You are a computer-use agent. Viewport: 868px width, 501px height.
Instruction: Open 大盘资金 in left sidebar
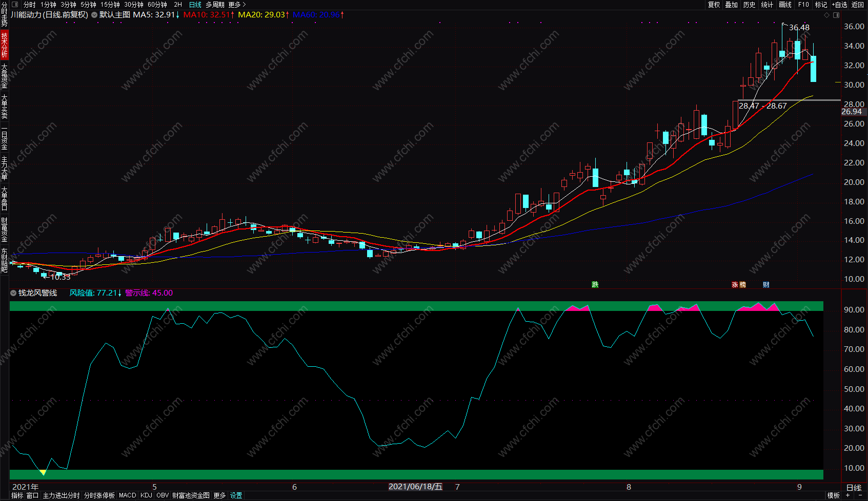click(x=4, y=76)
